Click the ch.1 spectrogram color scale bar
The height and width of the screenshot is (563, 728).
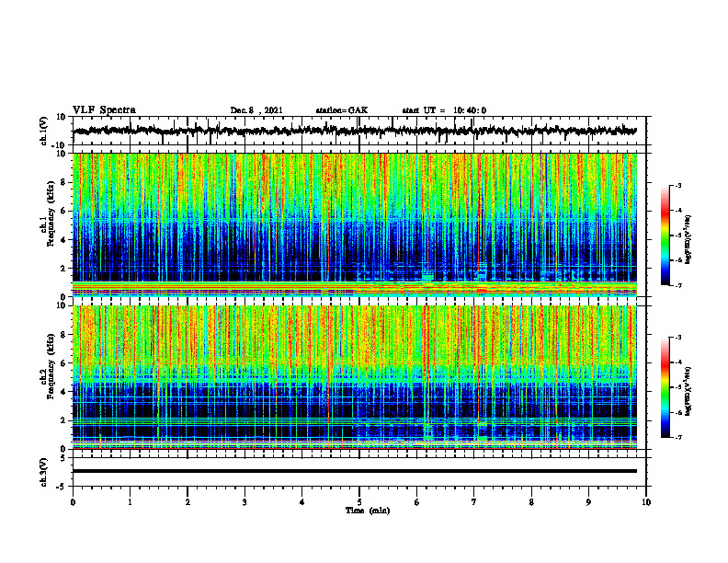[665, 236]
